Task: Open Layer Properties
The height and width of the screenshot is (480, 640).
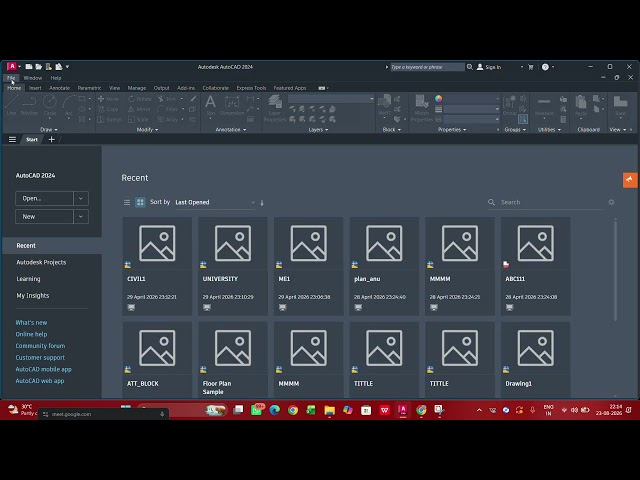Action: tap(275, 108)
